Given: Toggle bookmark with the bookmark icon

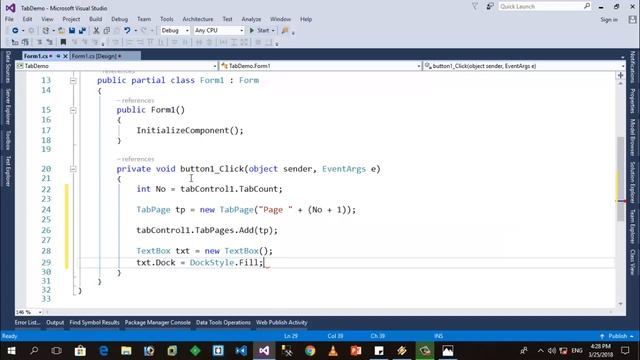Looking at the screenshot, I should (63, 42).
